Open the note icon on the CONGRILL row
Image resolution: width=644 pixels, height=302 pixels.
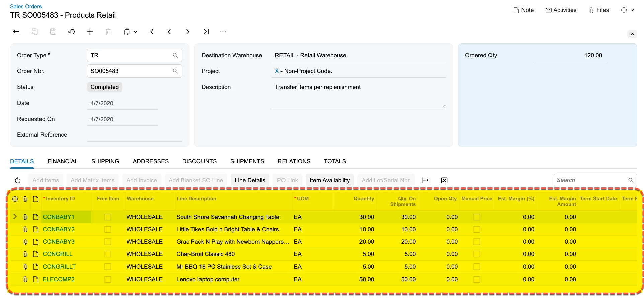point(36,254)
